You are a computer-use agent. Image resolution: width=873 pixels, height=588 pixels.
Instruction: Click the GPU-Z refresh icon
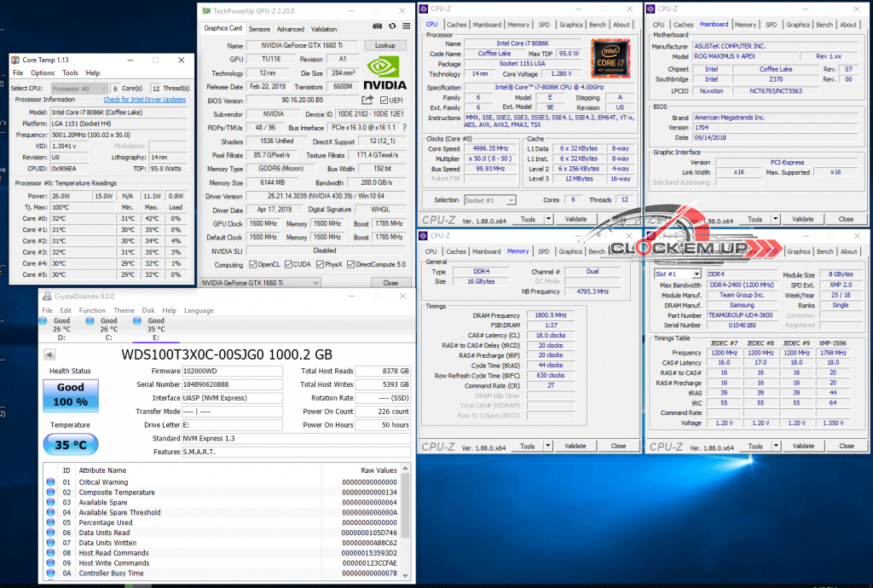coord(392,26)
